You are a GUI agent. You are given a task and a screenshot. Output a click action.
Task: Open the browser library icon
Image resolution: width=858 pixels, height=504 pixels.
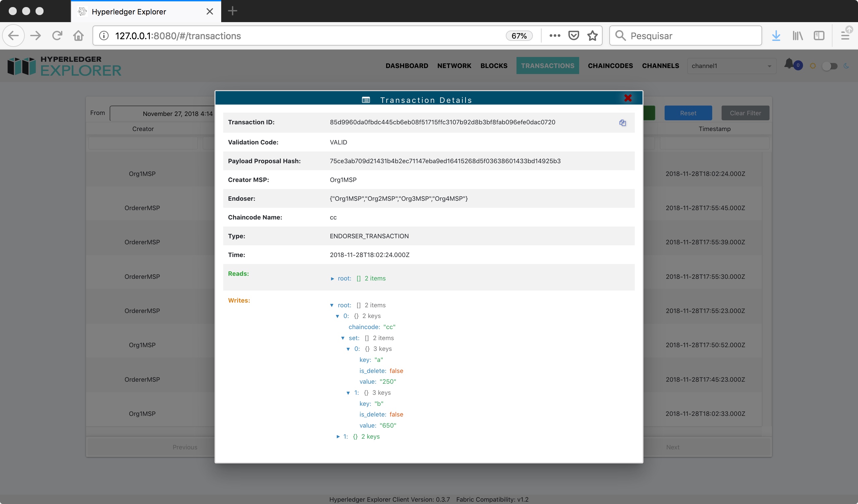click(x=797, y=36)
